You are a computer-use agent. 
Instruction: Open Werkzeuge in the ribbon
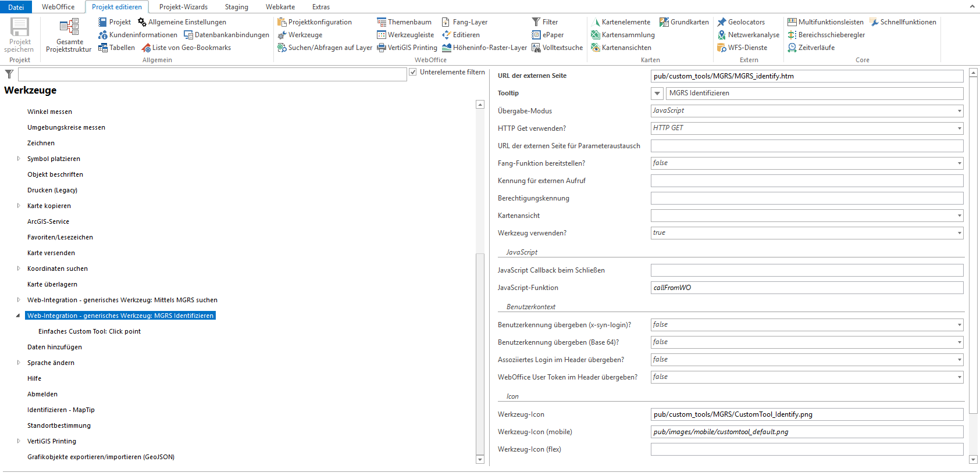pyautogui.click(x=300, y=35)
